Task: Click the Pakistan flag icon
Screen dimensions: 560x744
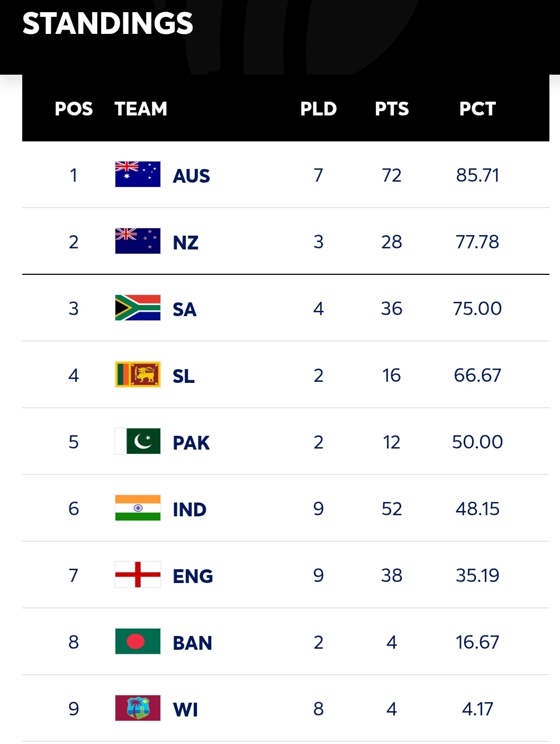Action: click(x=138, y=442)
